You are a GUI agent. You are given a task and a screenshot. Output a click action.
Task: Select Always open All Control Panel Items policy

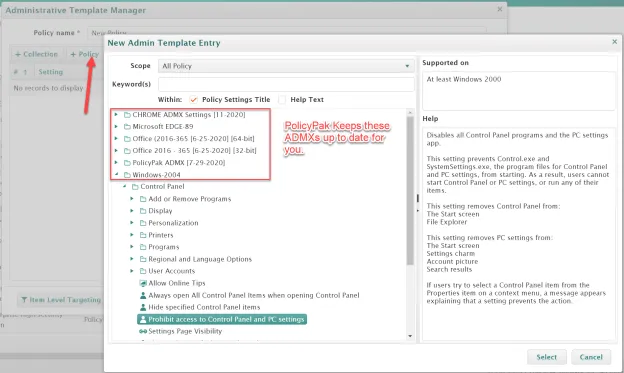(x=254, y=295)
